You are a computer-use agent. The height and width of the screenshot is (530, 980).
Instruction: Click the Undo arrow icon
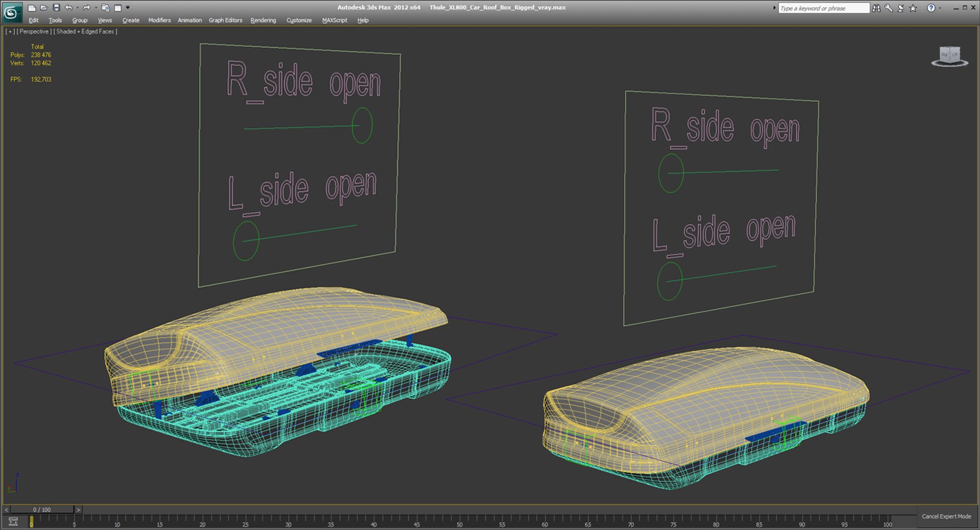point(68,8)
